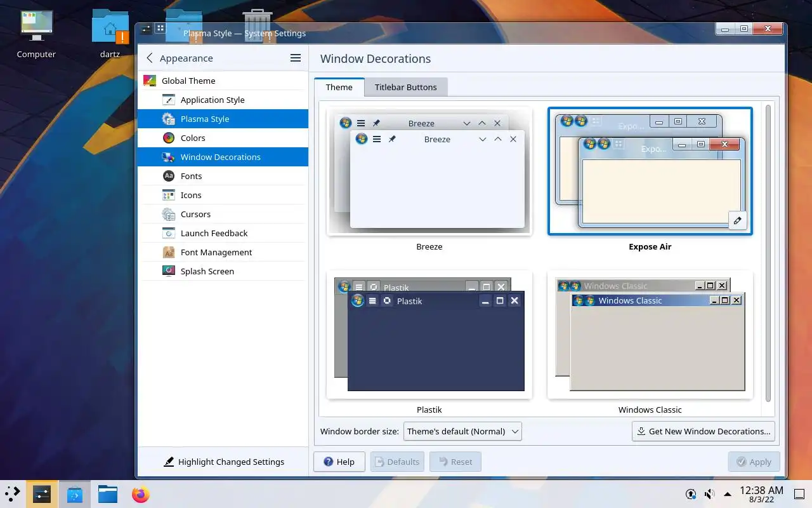Click the theme list vertical scrollbar
This screenshot has width=812, height=508.
(x=768, y=254)
